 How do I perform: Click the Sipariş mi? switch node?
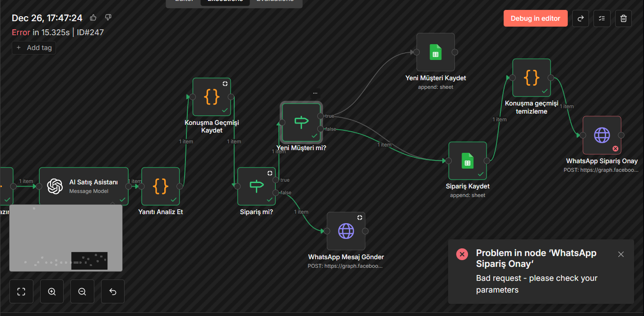(256, 186)
